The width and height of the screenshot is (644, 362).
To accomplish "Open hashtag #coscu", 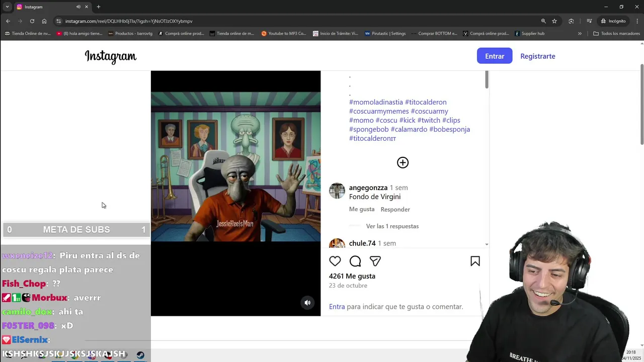I will click(x=386, y=120).
